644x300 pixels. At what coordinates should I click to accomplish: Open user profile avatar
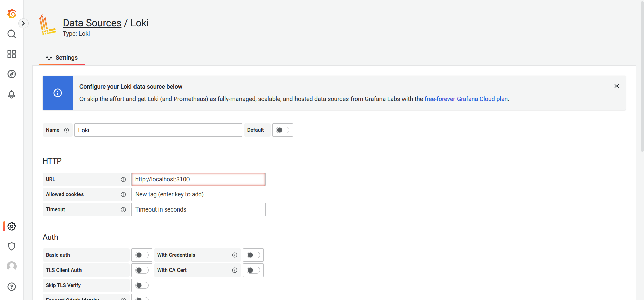tap(12, 266)
